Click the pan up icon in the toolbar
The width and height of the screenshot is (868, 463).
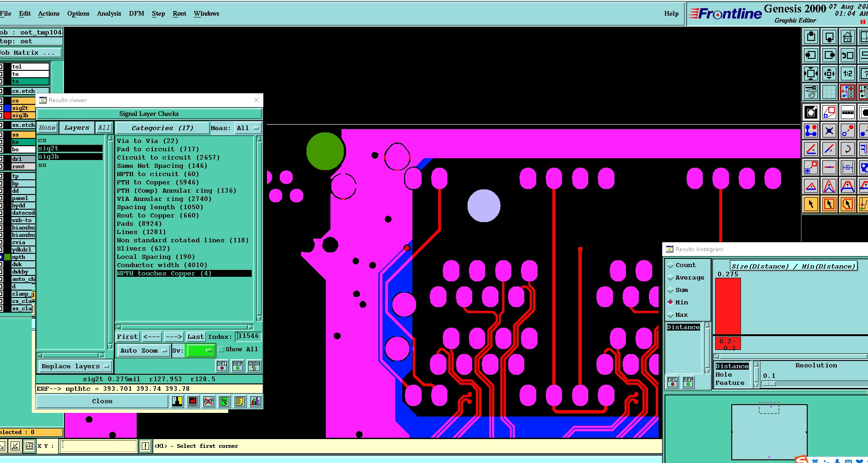811,37
